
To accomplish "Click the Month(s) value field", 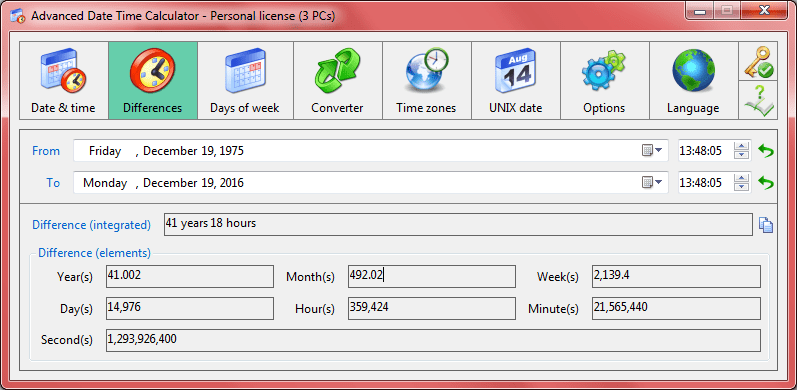I will pyautogui.click(x=432, y=276).
